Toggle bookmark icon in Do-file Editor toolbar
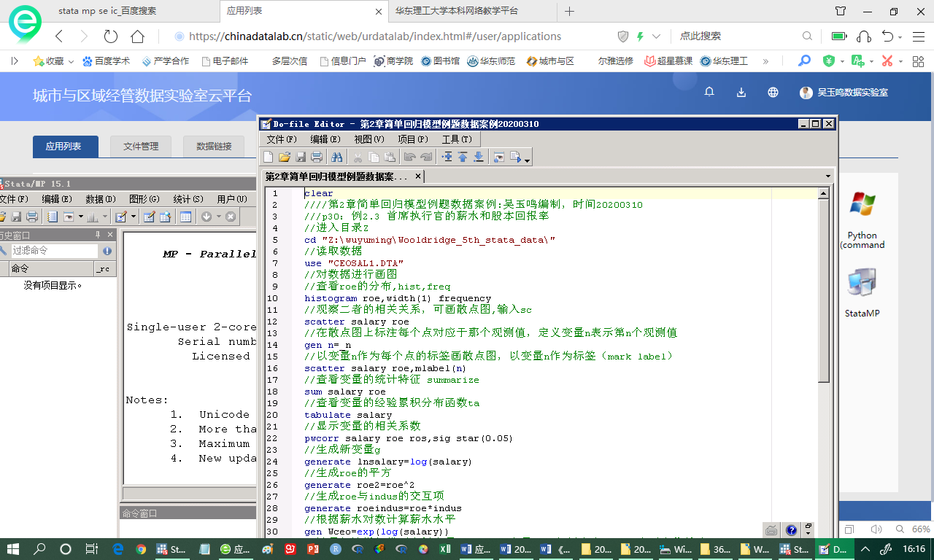The image size is (934, 560). coord(447,157)
